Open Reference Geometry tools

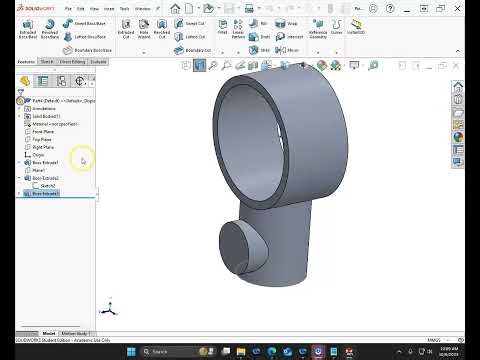[318, 29]
